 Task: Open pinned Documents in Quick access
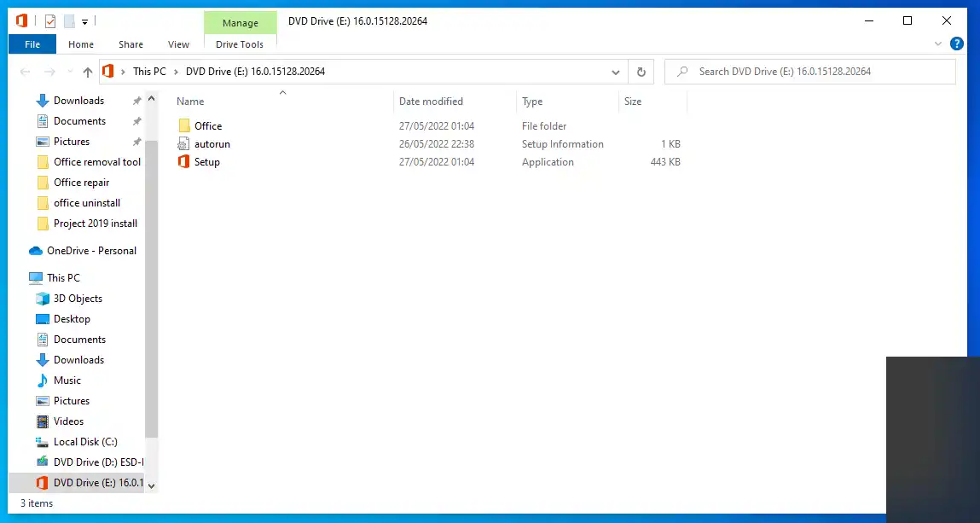pyautogui.click(x=79, y=121)
